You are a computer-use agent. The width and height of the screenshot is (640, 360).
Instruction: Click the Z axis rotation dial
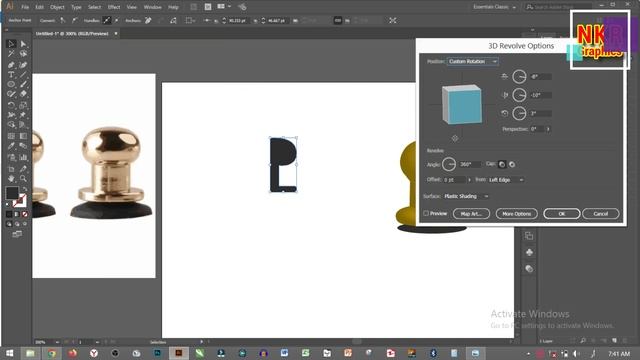coord(519,113)
